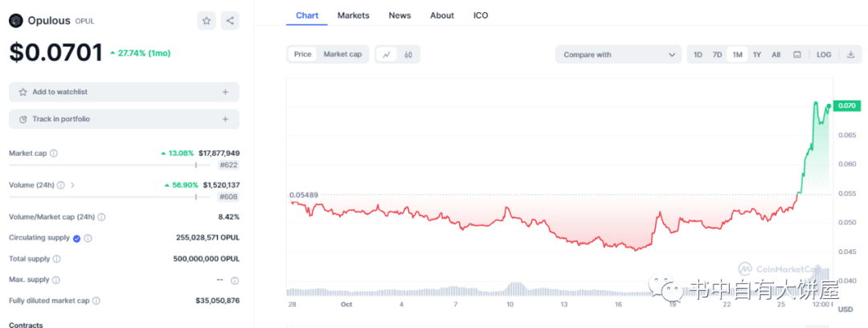Image resolution: width=868 pixels, height=328 pixels.
Task: Click the share icon in the header
Action: (x=229, y=21)
